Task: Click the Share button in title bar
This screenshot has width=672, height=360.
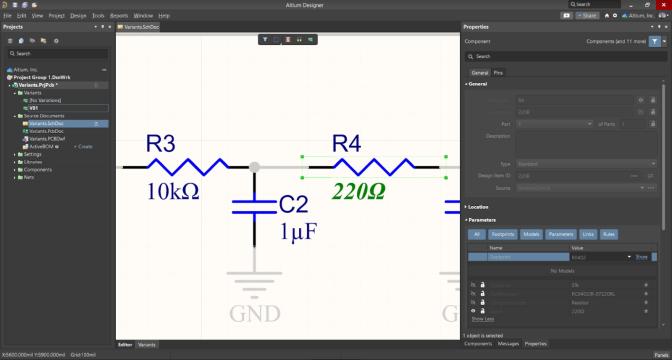Action: point(587,15)
